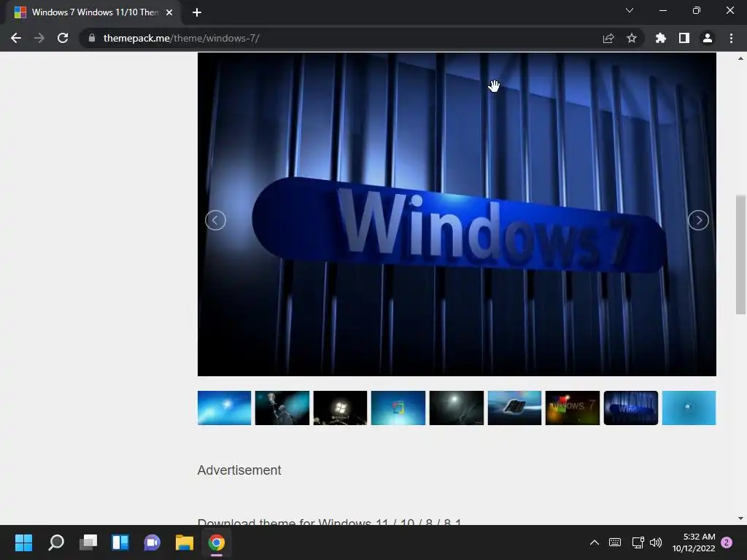Open the tab search dropdown arrow
The width and height of the screenshot is (747, 560).
630,10
